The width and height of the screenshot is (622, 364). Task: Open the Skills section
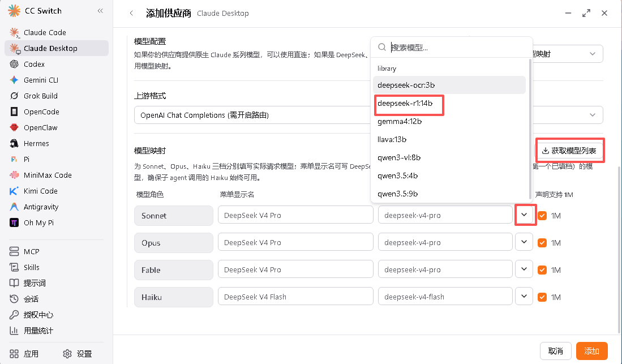click(57, 268)
